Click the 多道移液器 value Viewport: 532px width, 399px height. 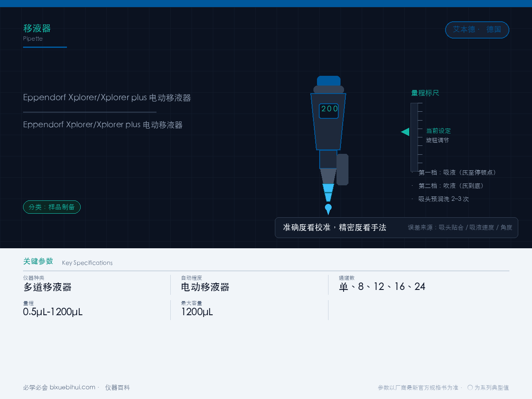pos(47,287)
